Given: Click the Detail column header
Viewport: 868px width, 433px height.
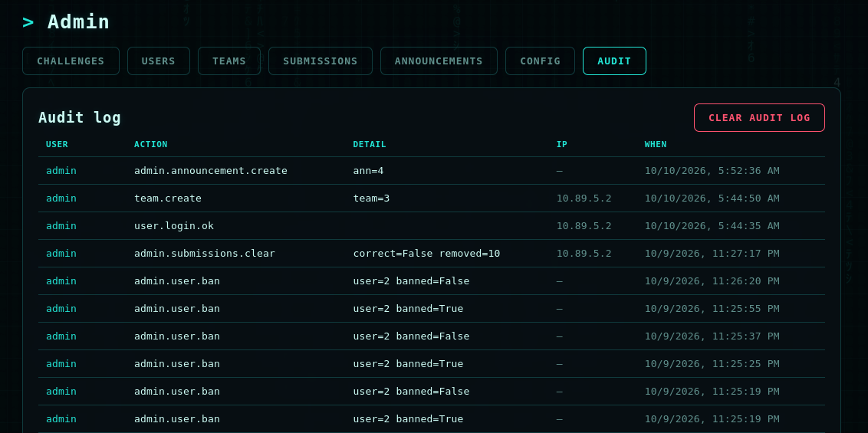Looking at the screenshot, I should [370, 144].
